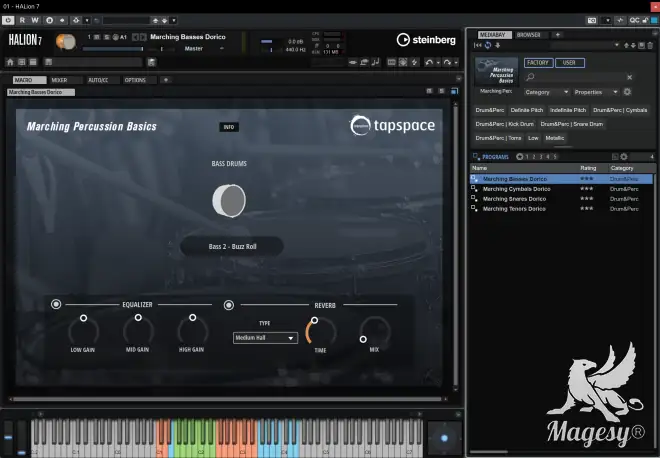Image resolution: width=660 pixels, height=458 pixels.
Task: Toggle the USER content filter
Action: point(570,63)
